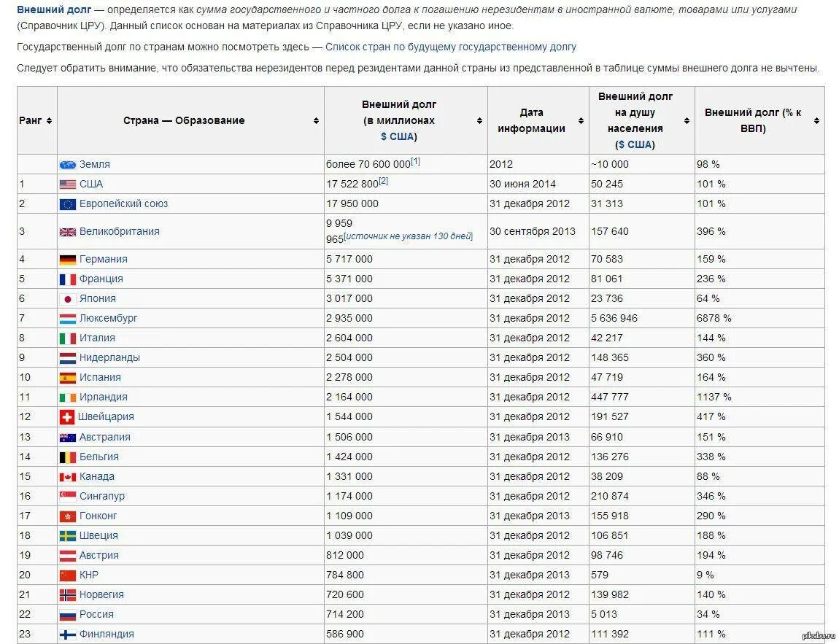This screenshot has height=644, width=839.
Task: Sort by external debt per capita arrows
Action: [x=687, y=121]
